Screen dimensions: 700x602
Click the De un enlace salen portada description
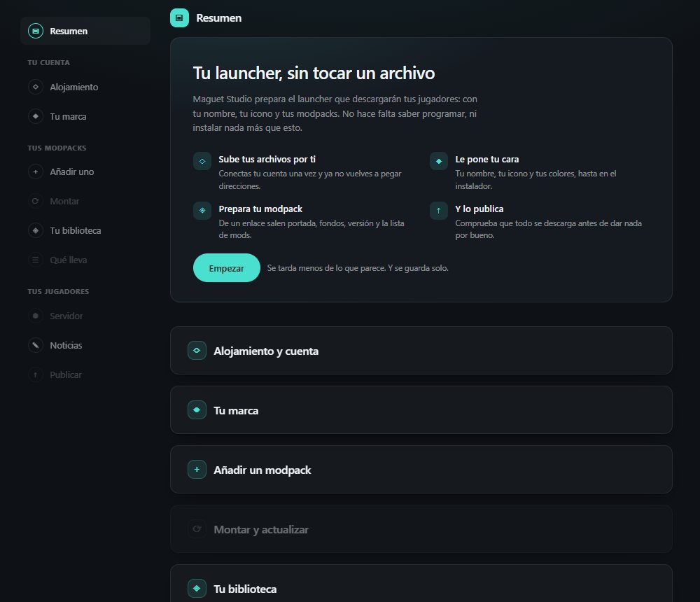(x=311, y=229)
